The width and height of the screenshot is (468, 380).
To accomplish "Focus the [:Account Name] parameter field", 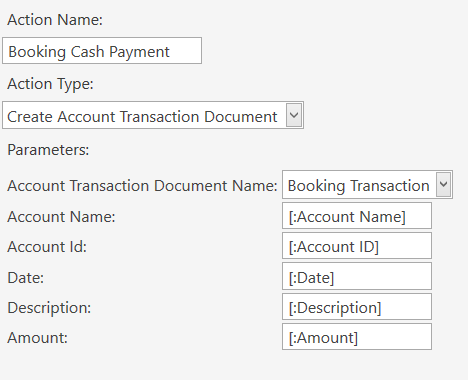I will tap(357, 216).
